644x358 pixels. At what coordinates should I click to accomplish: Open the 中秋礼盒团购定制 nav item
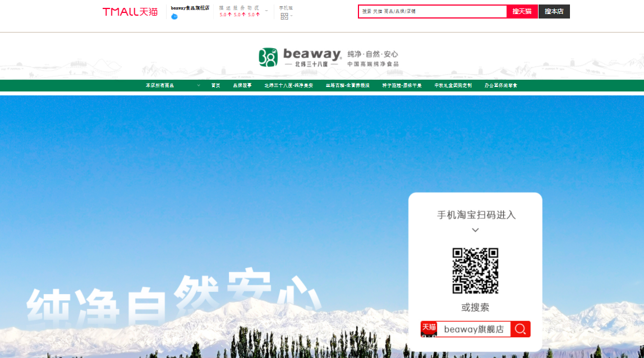tap(453, 85)
